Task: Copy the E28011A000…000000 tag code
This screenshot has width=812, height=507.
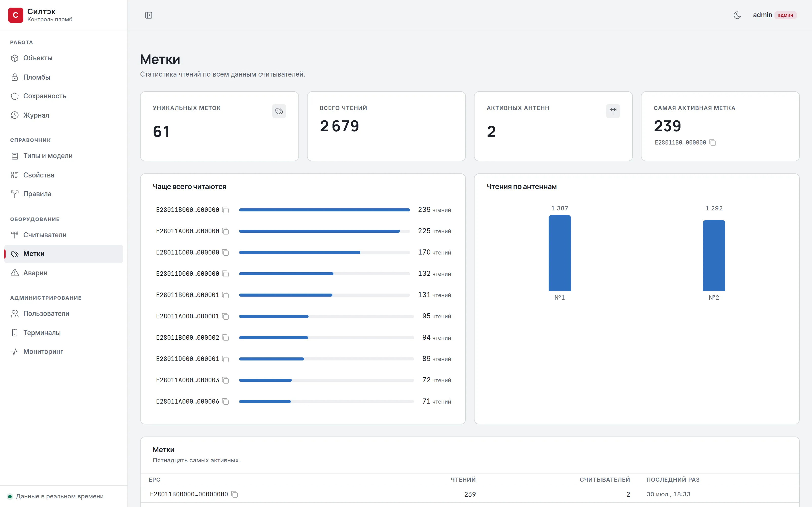Action: coord(226,231)
